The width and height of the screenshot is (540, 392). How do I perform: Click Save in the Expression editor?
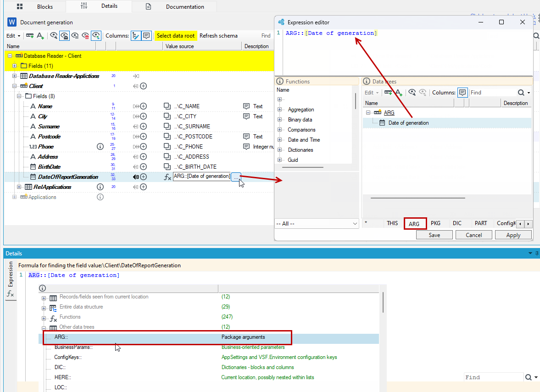coord(434,235)
